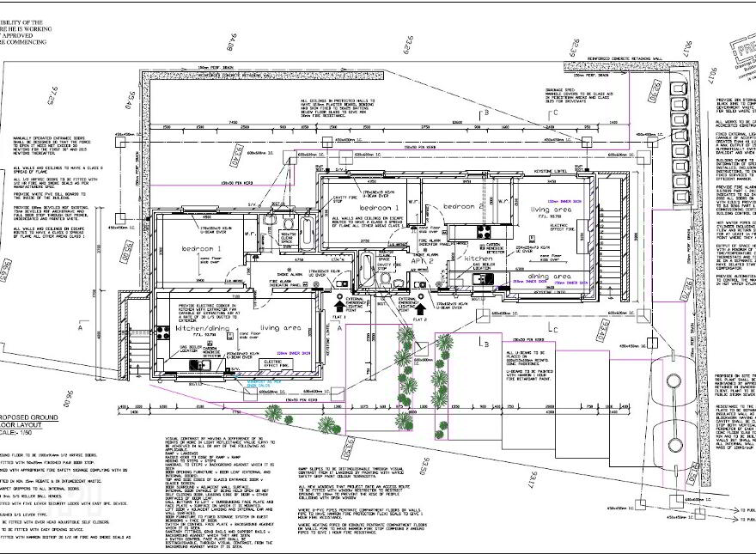The image size is (756, 554).
Task: Click the '95.40' spot level
Action: coord(128,100)
